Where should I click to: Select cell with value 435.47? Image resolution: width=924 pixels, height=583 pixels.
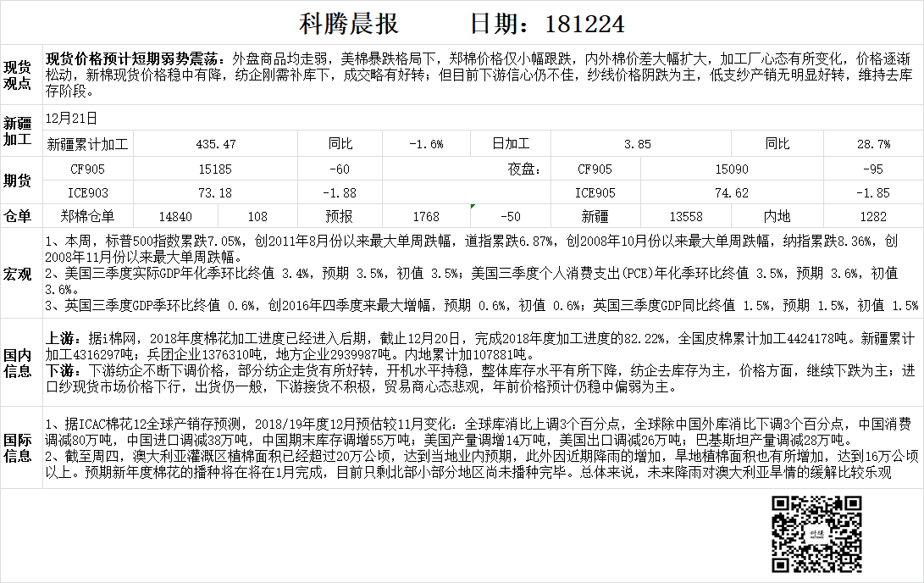click(215, 144)
